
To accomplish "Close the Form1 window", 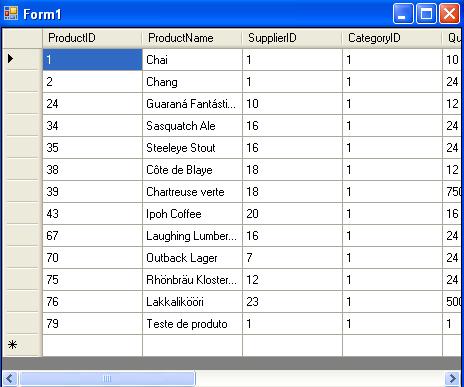I will click(449, 14).
